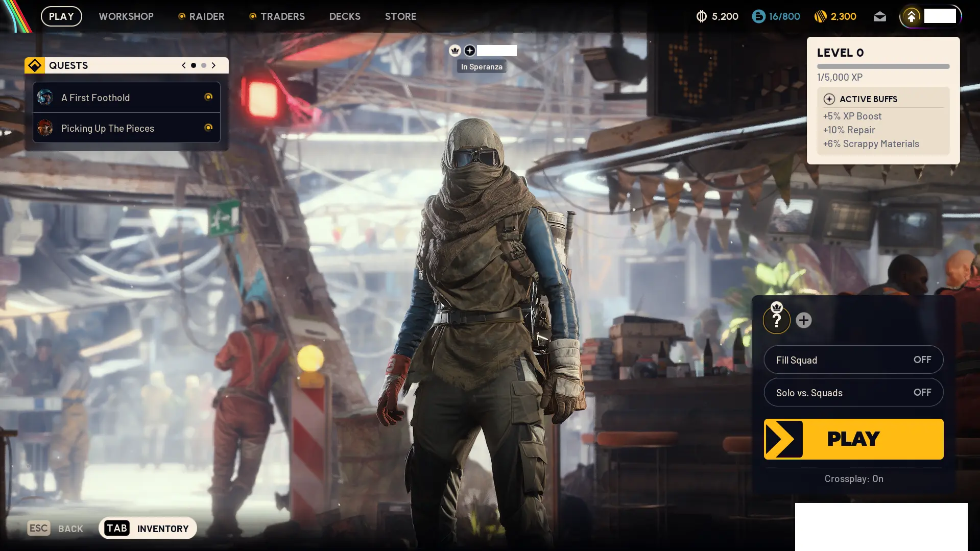This screenshot has height=551, width=980.
Task: Click the '+6% Scrappy Materials' buff
Action: 871,143
